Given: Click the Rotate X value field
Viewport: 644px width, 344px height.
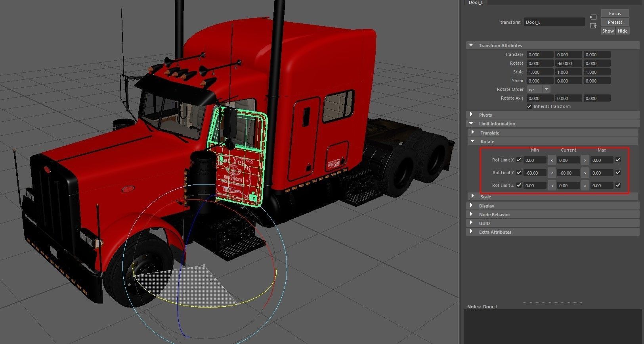Looking at the screenshot, I should click(540, 63).
